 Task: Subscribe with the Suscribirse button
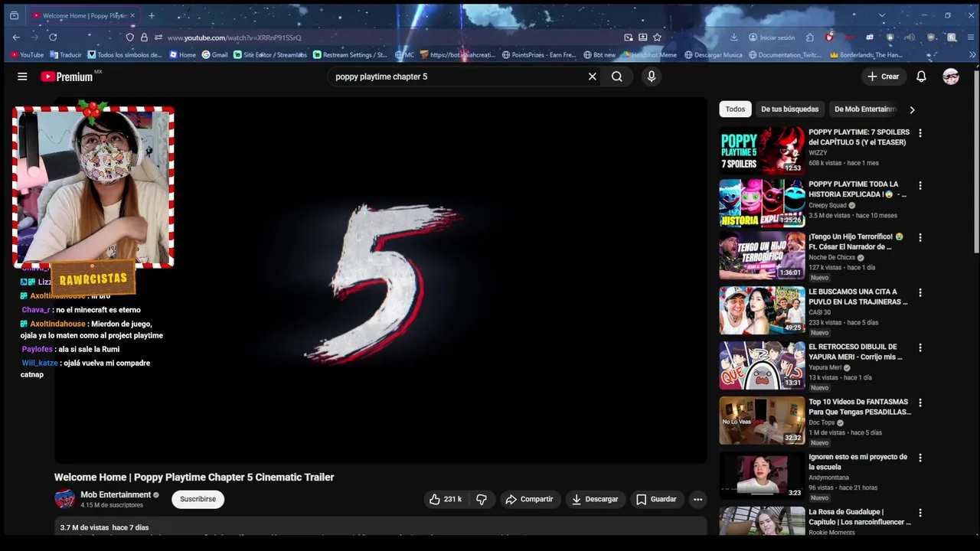[x=198, y=499]
